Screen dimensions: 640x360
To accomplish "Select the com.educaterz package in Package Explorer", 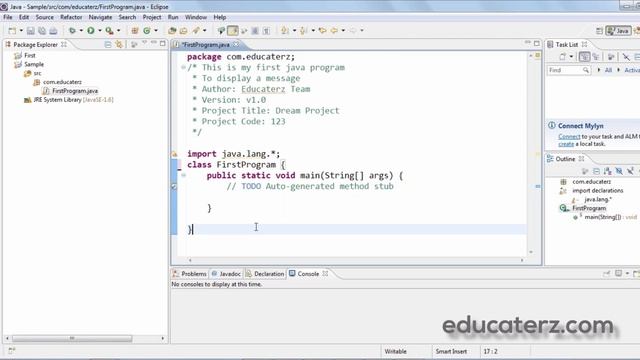I will pyautogui.click(x=62, y=82).
